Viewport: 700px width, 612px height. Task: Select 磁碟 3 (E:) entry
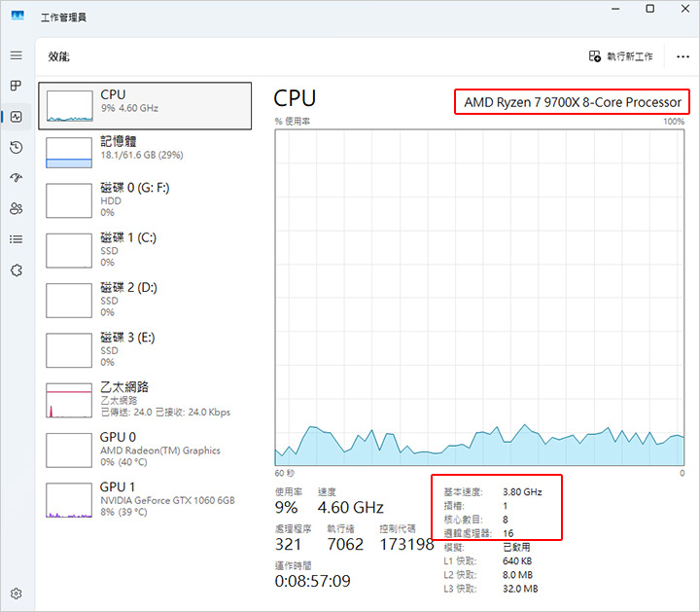tap(145, 349)
